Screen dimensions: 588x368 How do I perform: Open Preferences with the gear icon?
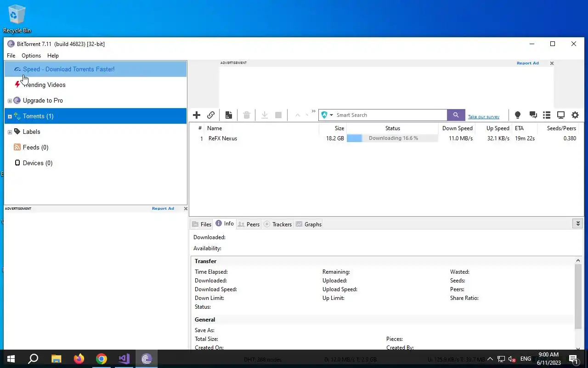pos(575,115)
